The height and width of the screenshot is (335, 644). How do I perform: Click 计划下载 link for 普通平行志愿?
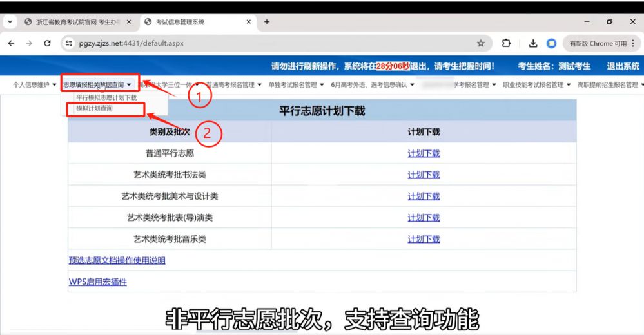coord(424,153)
